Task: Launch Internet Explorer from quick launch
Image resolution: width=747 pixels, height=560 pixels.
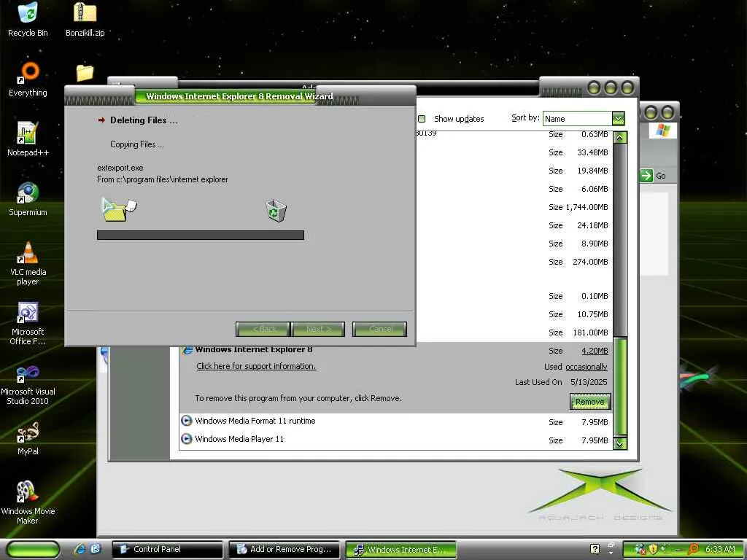Action: click(80, 549)
